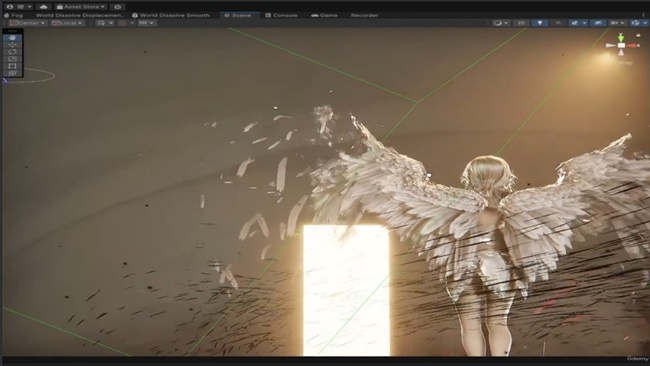Click the Unity version control eye icon
Image resolution: width=650 pixels, height=366 pixels.
click(118, 7)
